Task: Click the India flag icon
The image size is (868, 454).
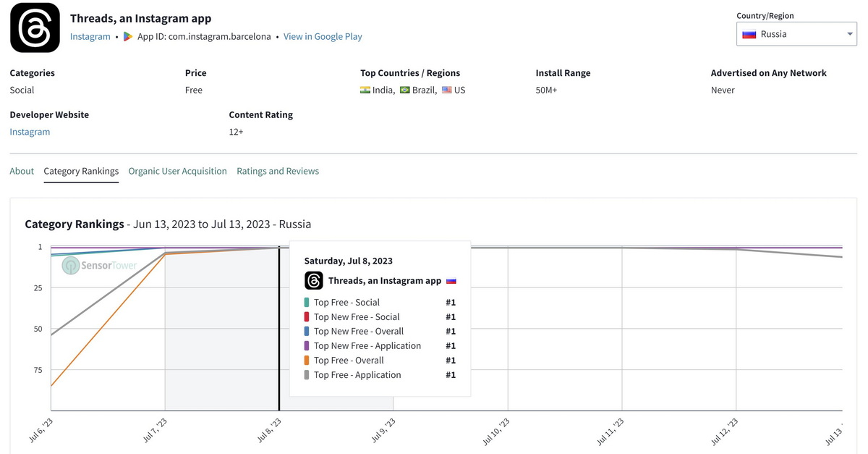Action: tap(365, 90)
